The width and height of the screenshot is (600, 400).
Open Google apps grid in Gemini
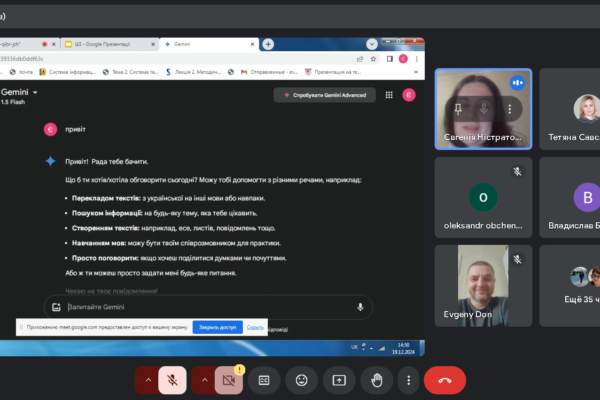389,95
